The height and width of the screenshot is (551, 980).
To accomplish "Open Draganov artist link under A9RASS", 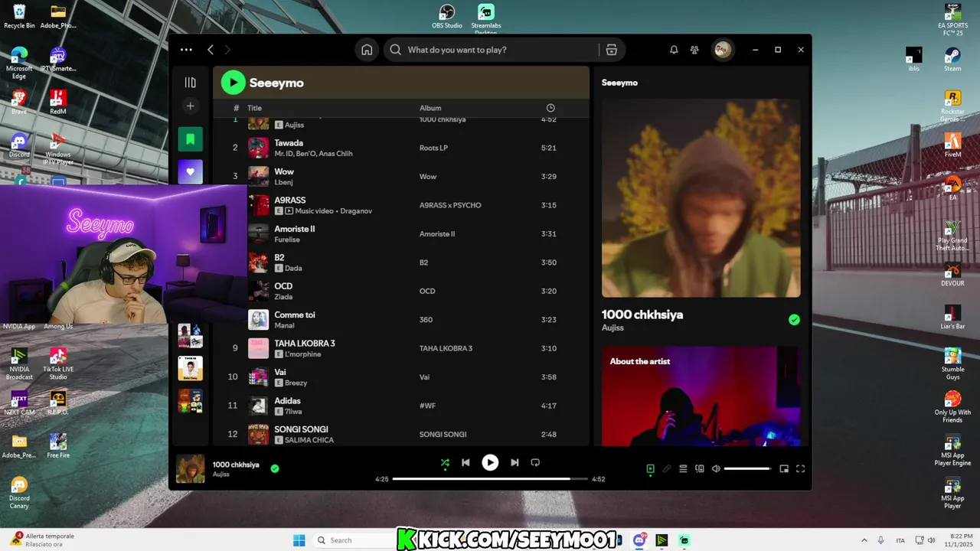I will [x=355, y=211].
